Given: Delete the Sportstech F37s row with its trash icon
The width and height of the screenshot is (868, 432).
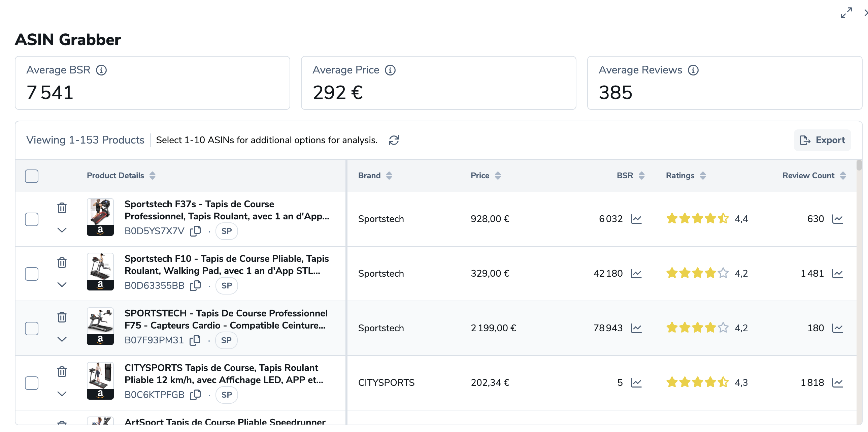Looking at the screenshot, I should pos(62,208).
